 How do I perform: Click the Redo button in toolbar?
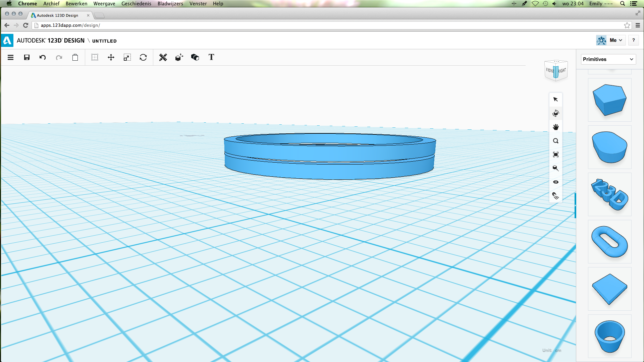(59, 57)
